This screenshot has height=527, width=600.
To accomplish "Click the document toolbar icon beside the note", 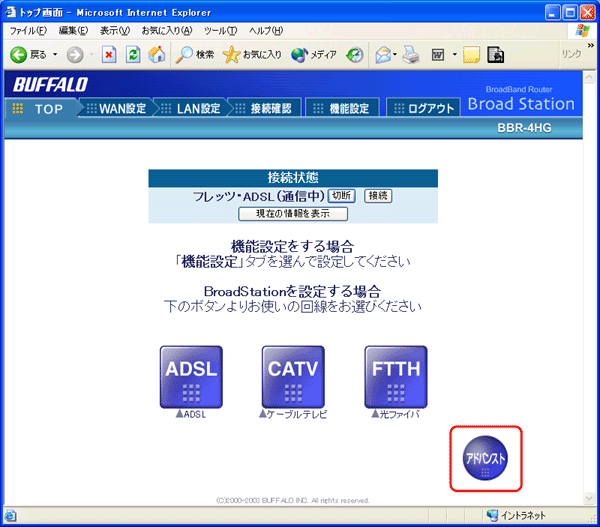I will 496,55.
